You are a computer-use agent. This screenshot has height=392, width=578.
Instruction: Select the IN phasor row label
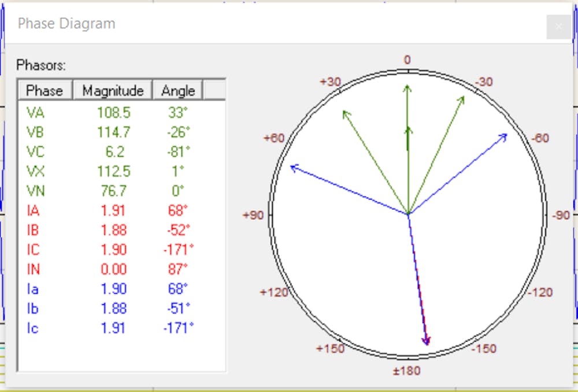point(33,269)
